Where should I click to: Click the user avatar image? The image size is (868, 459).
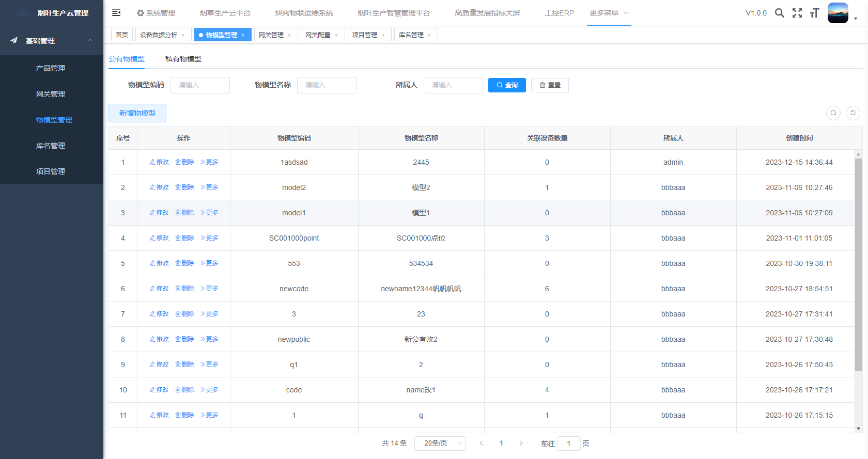[838, 13]
